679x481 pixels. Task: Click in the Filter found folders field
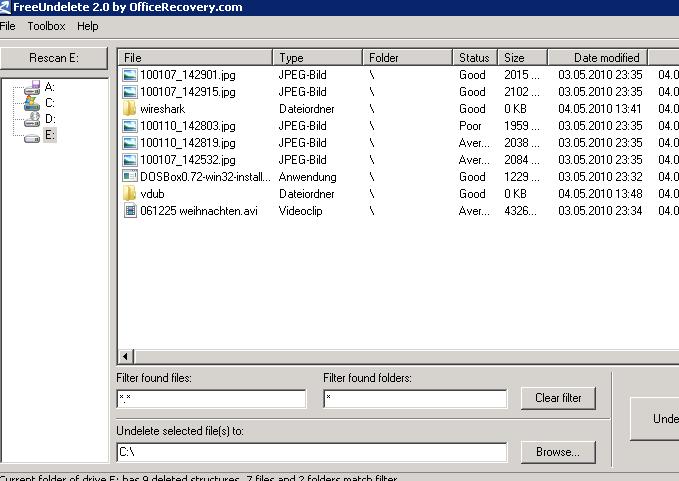click(415, 399)
